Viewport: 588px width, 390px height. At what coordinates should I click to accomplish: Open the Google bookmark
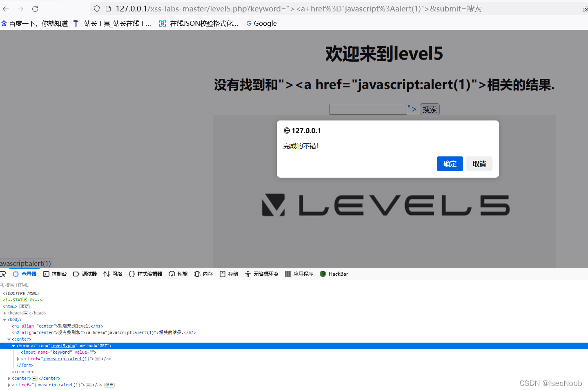[261, 23]
